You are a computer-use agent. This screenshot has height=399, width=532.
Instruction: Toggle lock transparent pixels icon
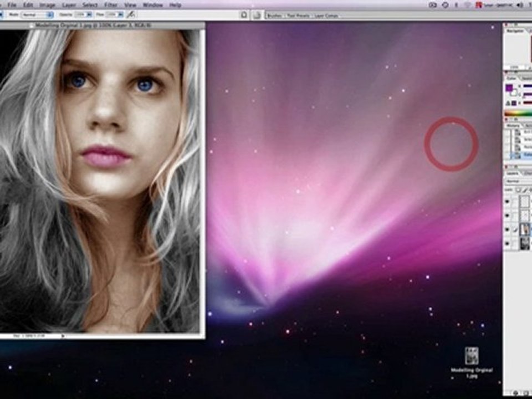518,190
